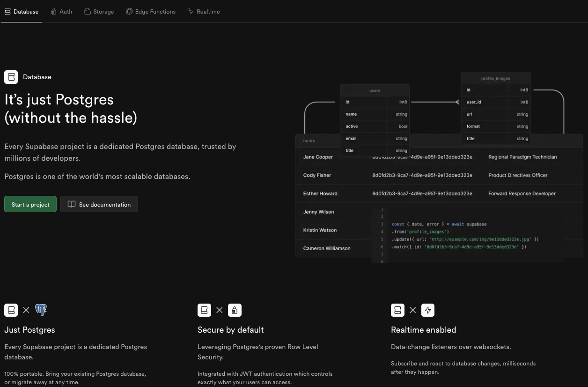588x387 pixels.
Task: Open the Realtime tab
Action: point(204,11)
